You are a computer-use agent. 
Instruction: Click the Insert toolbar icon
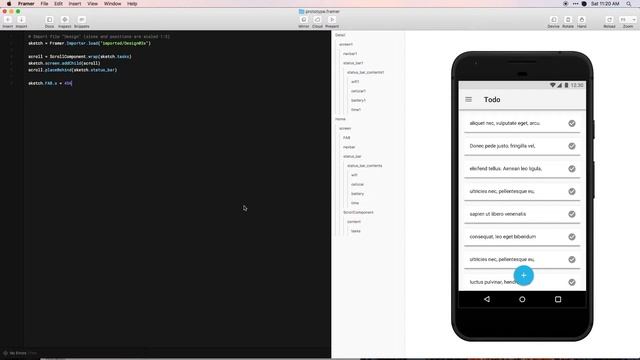pyautogui.click(x=8, y=20)
